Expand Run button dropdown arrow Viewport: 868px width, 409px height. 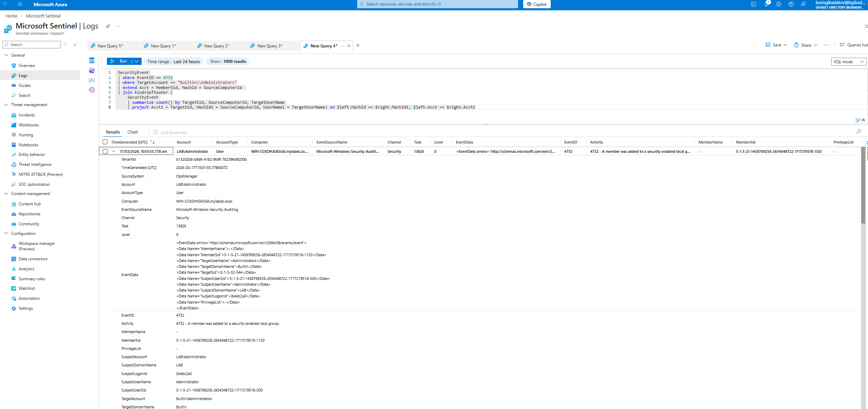click(137, 61)
